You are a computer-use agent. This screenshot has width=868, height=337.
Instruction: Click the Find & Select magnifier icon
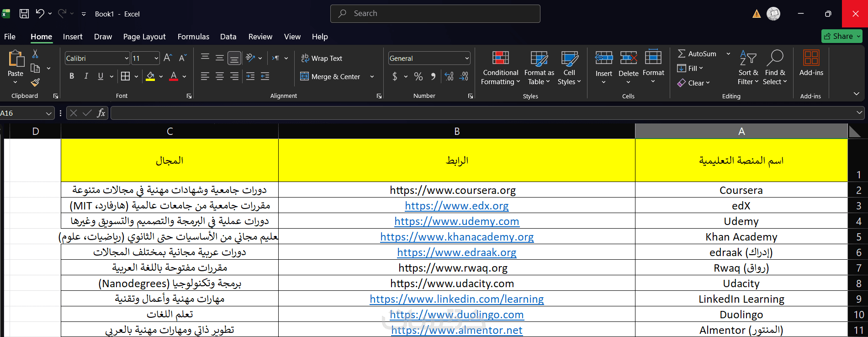point(775,58)
